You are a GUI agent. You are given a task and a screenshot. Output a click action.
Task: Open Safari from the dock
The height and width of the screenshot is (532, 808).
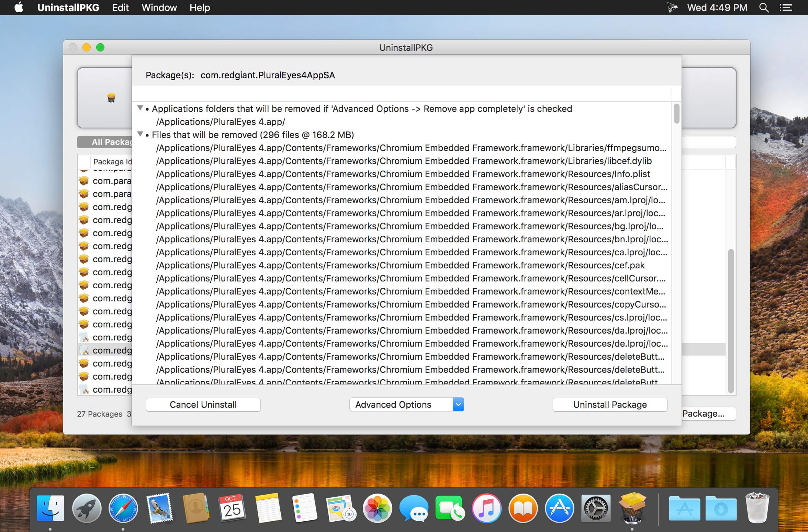pyautogui.click(x=123, y=508)
